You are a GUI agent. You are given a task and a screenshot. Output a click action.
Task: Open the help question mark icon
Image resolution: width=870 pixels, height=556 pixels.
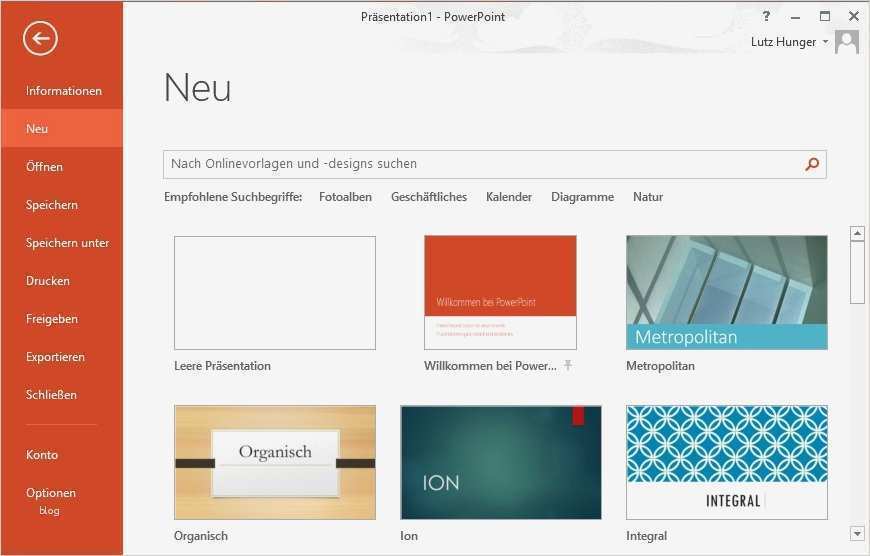tap(766, 16)
